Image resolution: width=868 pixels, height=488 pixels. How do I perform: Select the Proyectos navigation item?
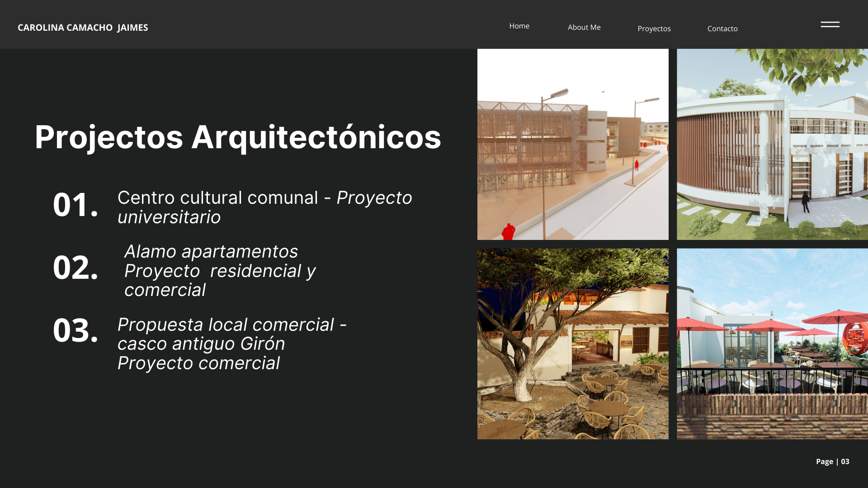[654, 28]
